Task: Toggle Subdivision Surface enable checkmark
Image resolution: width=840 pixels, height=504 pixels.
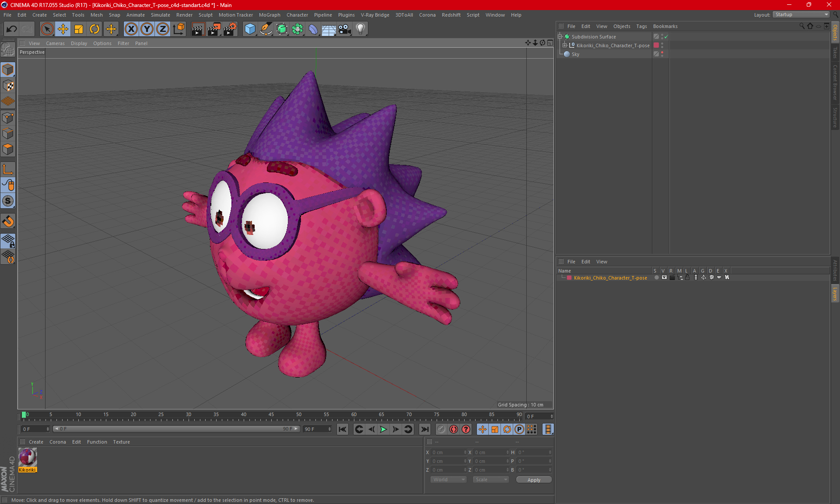Action: click(666, 37)
